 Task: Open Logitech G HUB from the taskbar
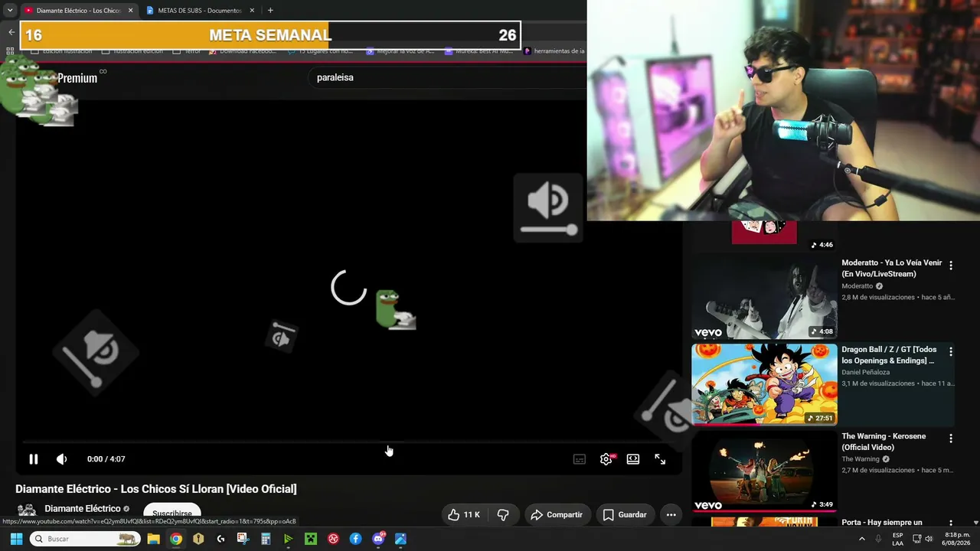[x=220, y=539]
